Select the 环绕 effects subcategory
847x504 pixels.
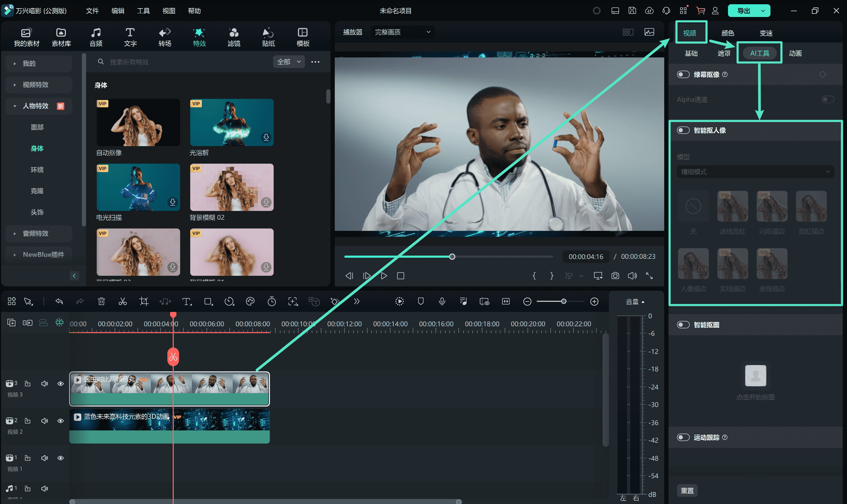[37, 170]
